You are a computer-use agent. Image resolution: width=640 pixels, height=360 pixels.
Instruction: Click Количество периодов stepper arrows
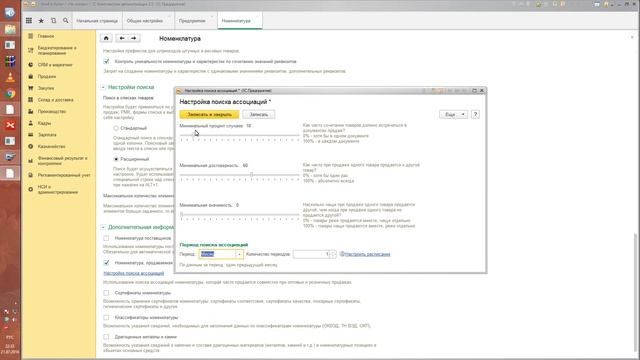(x=333, y=254)
